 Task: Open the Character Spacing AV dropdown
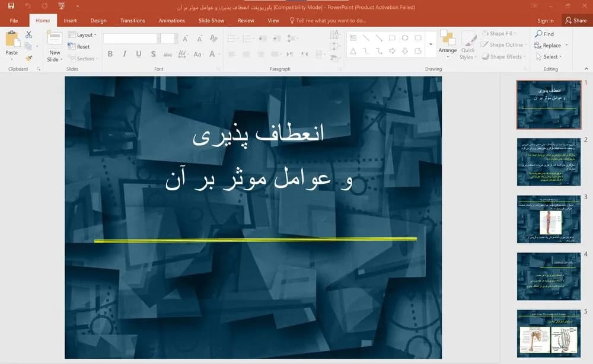183,54
